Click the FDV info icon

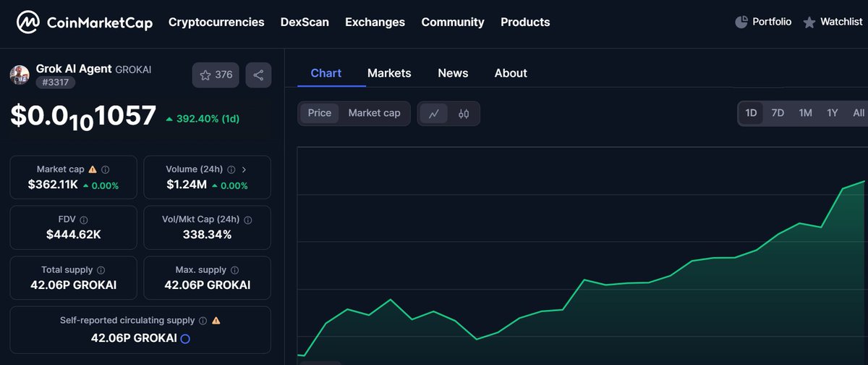point(84,219)
